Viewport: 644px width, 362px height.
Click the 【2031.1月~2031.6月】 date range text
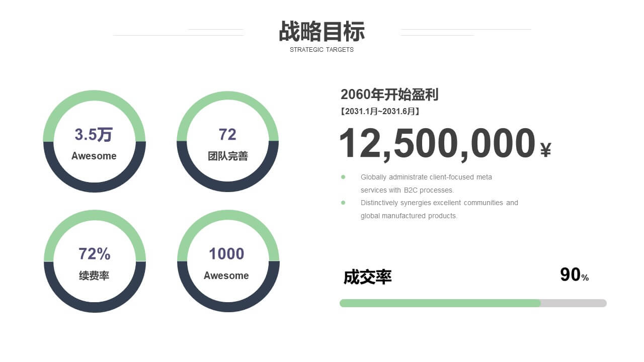click(x=380, y=111)
